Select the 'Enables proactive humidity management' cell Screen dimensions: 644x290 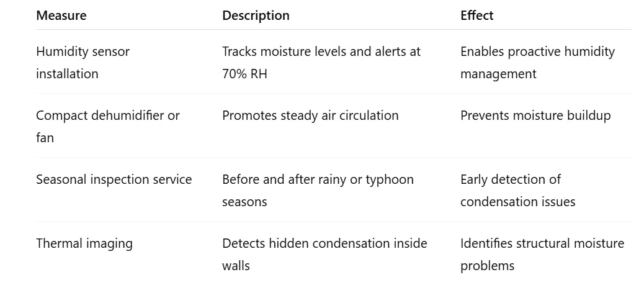pos(537,62)
